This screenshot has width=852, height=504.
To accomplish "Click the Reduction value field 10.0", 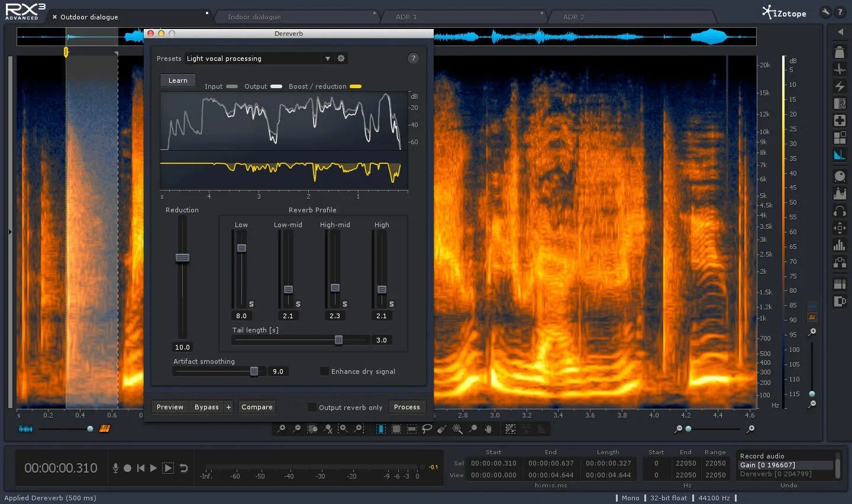I will [182, 347].
